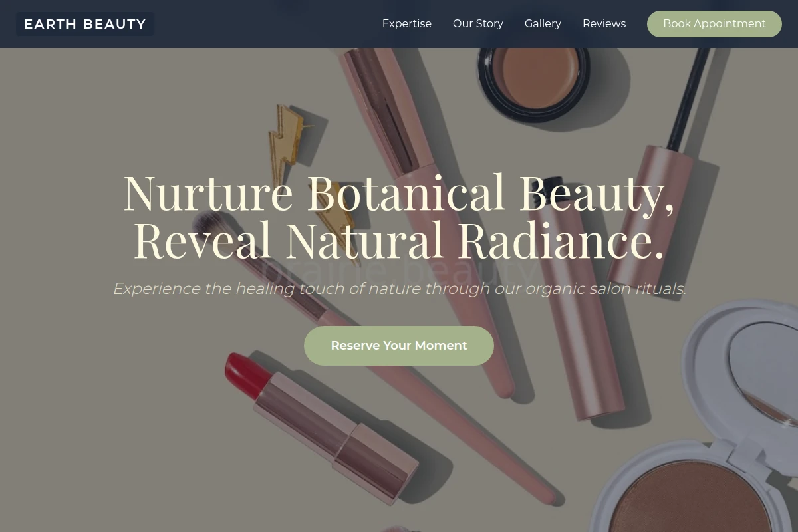Click the Book Appointment button

tap(714, 24)
